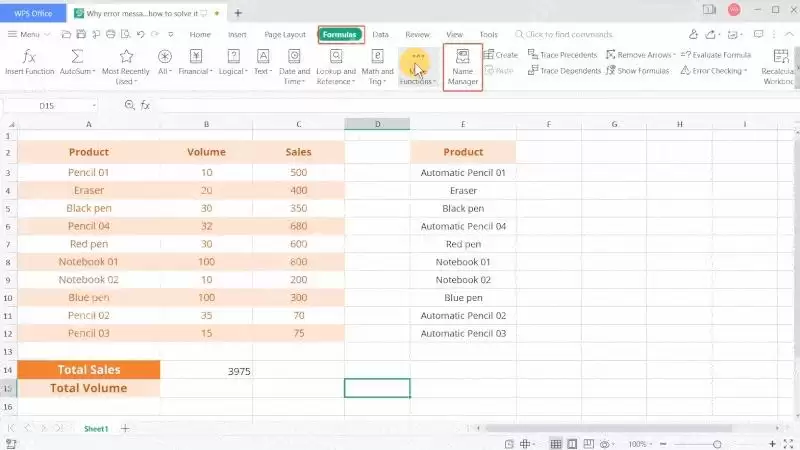Image resolution: width=800 pixels, height=450 pixels.
Task: Switch to the View tab
Action: pos(454,34)
